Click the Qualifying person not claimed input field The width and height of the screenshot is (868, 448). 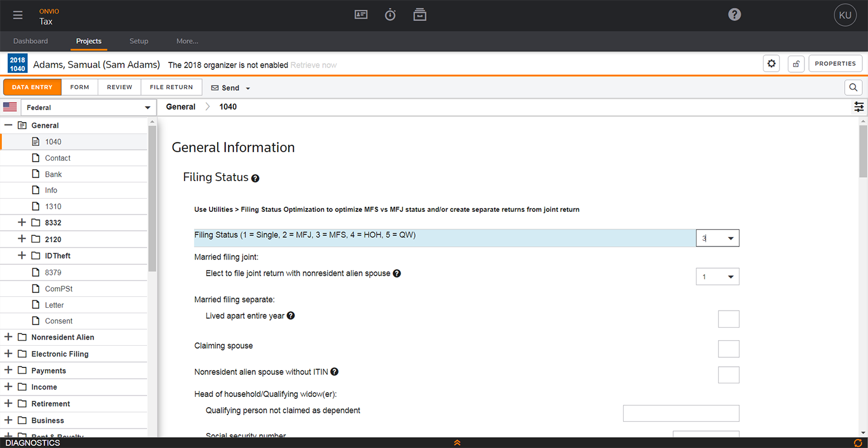point(681,413)
